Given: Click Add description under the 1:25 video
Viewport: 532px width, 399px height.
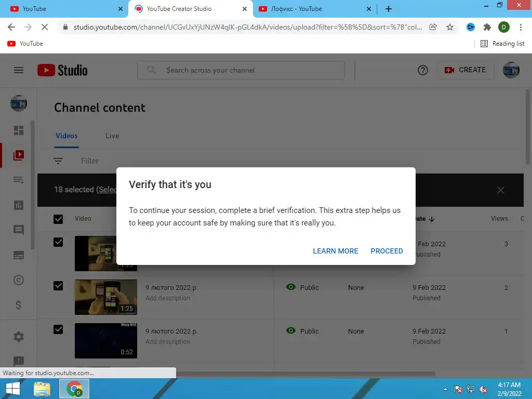Looking at the screenshot, I should (168, 298).
